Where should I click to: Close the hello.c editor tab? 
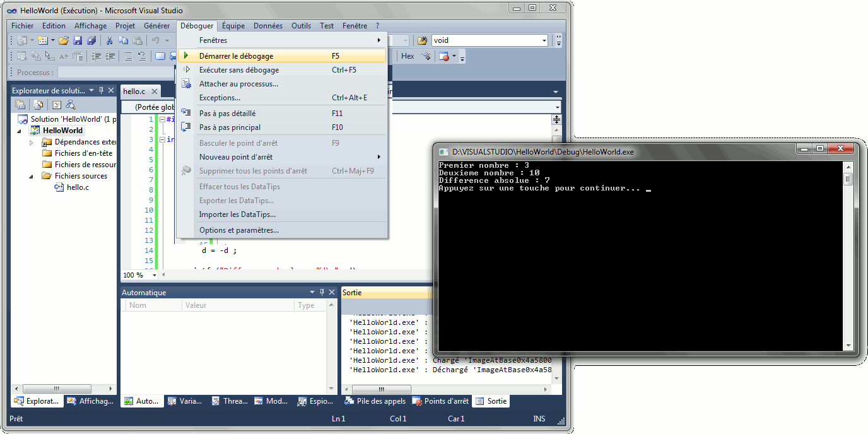[x=155, y=91]
